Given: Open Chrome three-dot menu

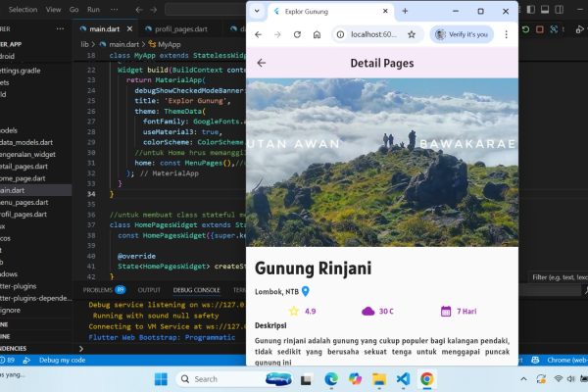Looking at the screenshot, I should [505, 34].
